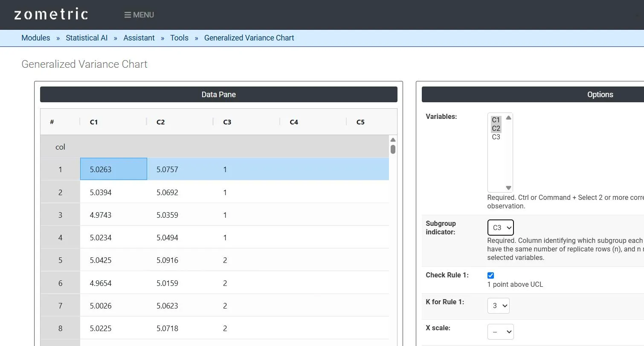Select cell with value 4.9654

point(113,283)
